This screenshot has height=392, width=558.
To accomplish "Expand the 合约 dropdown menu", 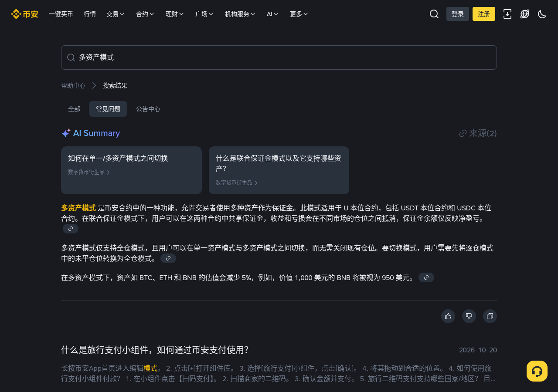I will tap(145, 14).
